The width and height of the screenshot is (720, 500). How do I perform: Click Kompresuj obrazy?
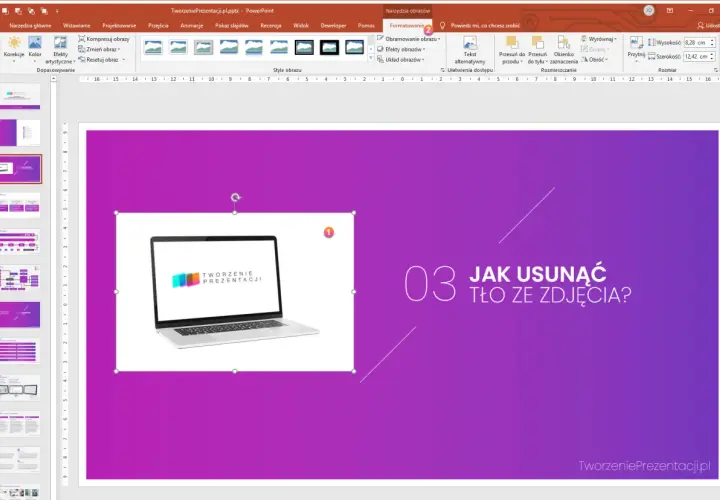104,39
